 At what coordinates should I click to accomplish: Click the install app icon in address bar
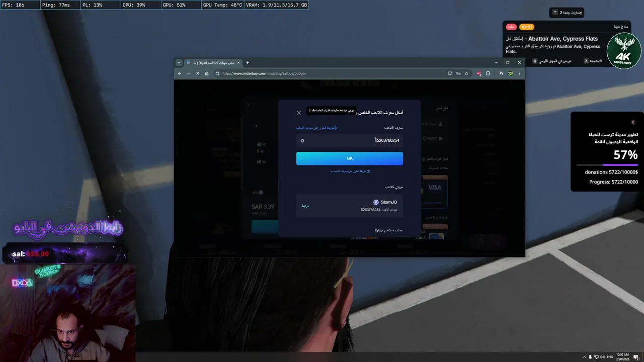pyautogui.click(x=450, y=73)
